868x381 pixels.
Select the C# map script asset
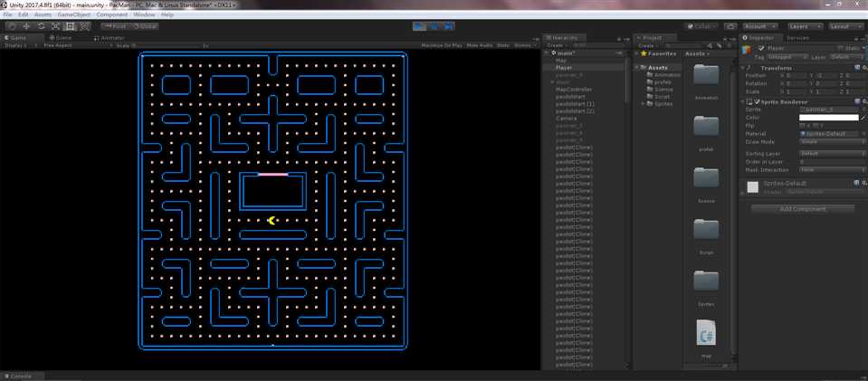click(x=706, y=334)
